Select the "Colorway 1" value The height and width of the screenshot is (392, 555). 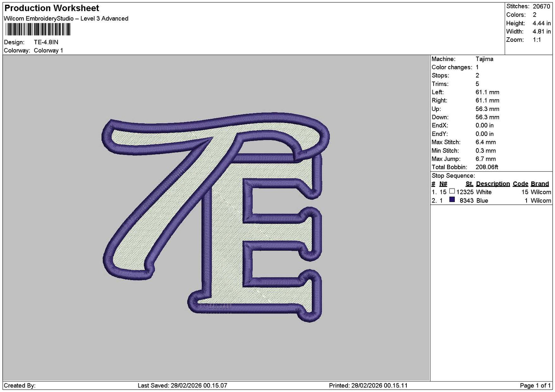click(x=48, y=51)
